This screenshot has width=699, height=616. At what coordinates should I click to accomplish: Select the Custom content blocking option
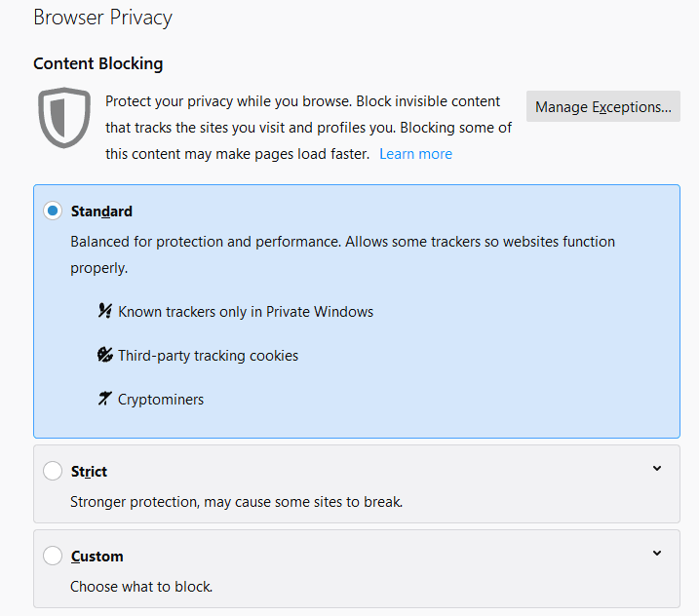[53, 556]
